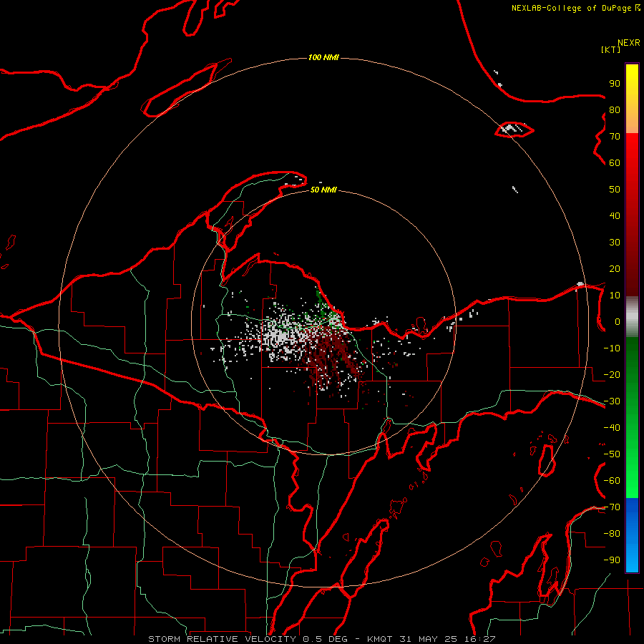
Task: Click the green inbound velocity echoes near the shoreline
Action: [x=321, y=305]
